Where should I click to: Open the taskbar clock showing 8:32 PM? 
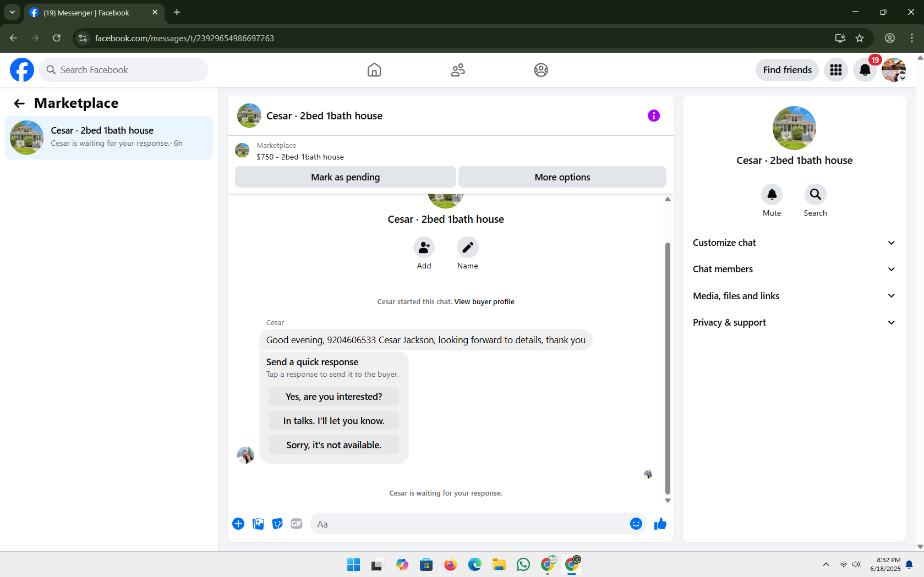coord(885,565)
